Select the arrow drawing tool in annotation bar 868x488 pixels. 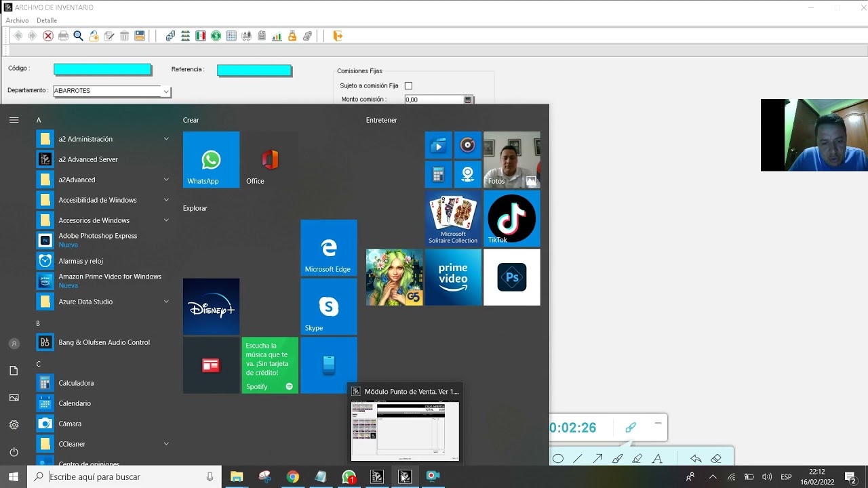coord(597,459)
